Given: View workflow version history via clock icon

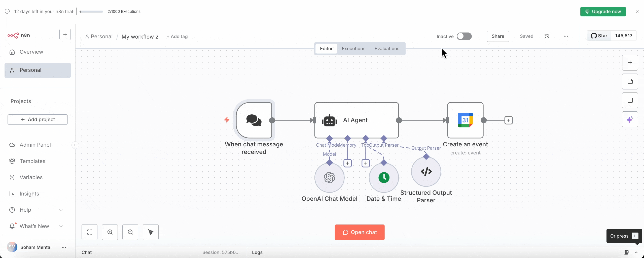Looking at the screenshot, I should click(547, 36).
